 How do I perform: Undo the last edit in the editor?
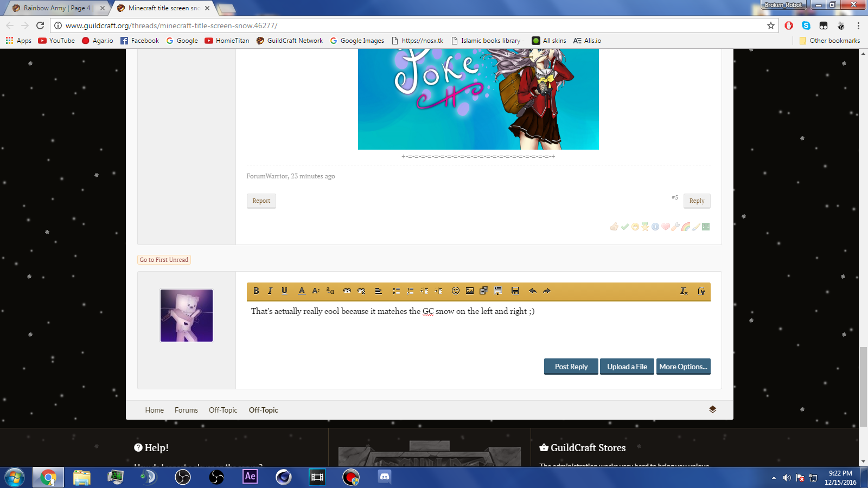(533, 291)
